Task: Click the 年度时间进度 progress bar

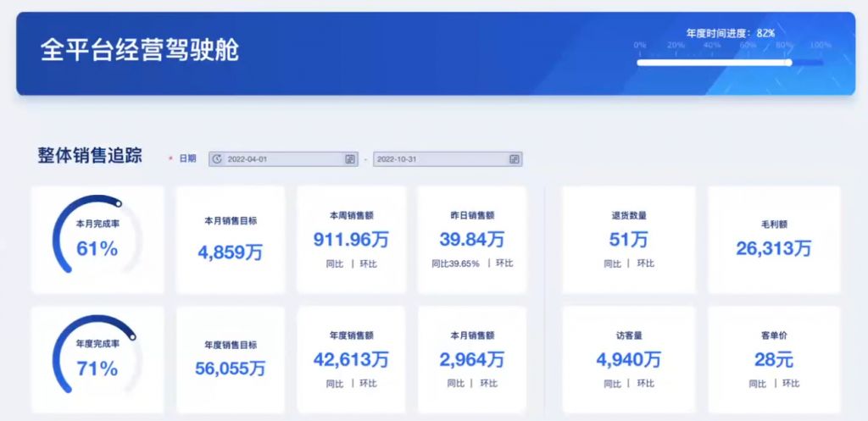Action: click(730, 63)
